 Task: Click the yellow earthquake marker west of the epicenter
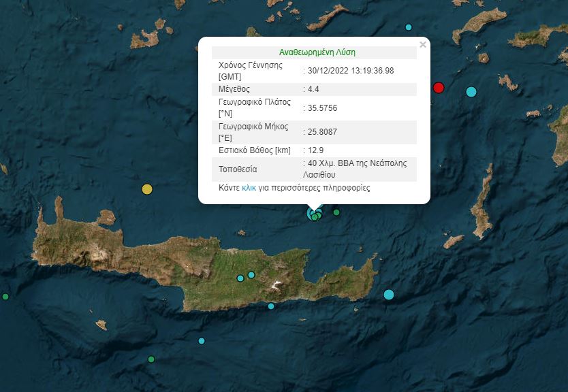[x=146, y=190]
